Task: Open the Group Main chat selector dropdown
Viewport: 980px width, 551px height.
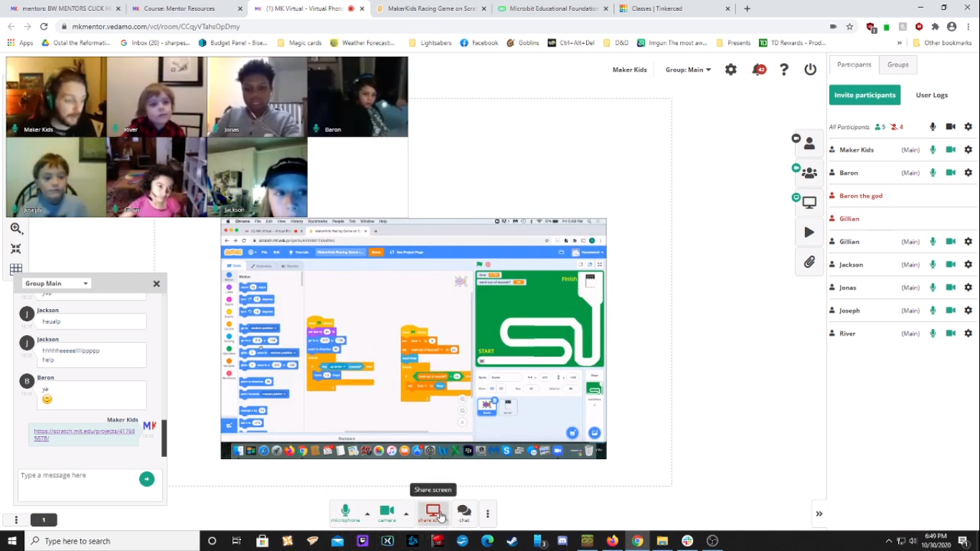Action: pyautogui.click(x=56, y=283)
